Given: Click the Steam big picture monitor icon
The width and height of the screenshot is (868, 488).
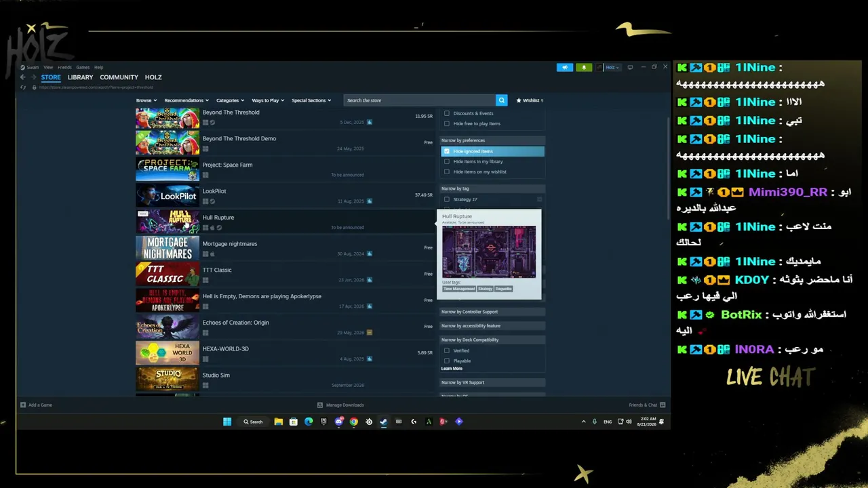Looking at the screenshot, I should [x=630, y=67].
